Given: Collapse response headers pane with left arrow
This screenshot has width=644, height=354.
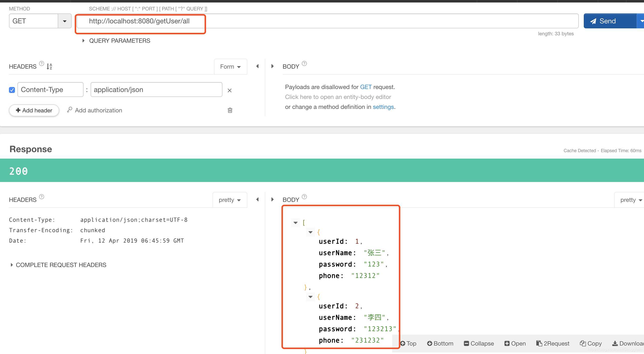Looking at the screenshot, I should pyautogui.click(x=258, y=199).
